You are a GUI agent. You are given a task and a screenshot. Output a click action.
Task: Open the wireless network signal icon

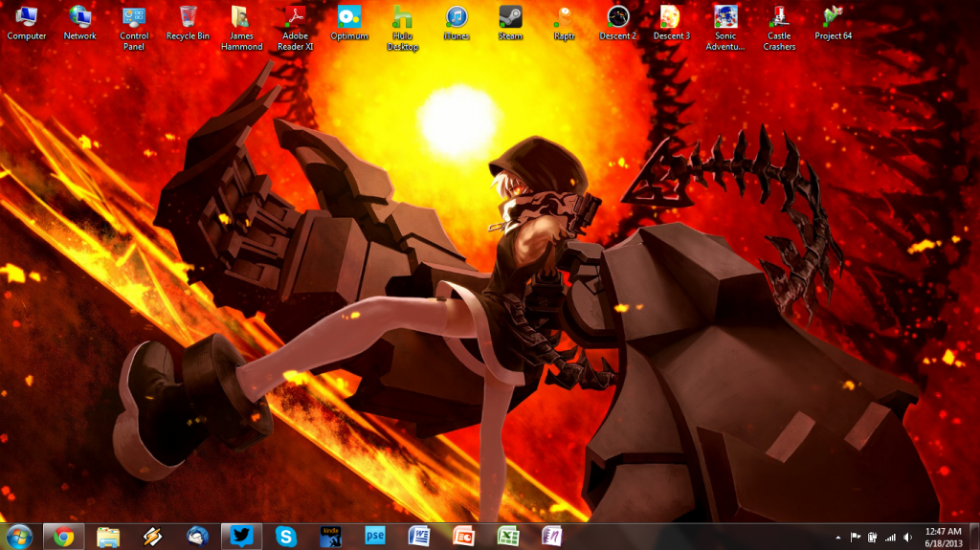tap(890, 538)
